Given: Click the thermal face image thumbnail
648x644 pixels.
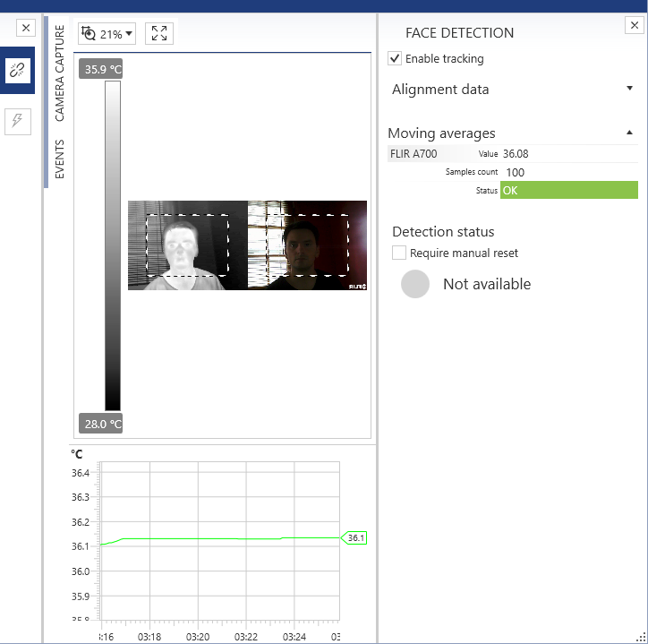Looking at the screenshot, I should 187,245.
